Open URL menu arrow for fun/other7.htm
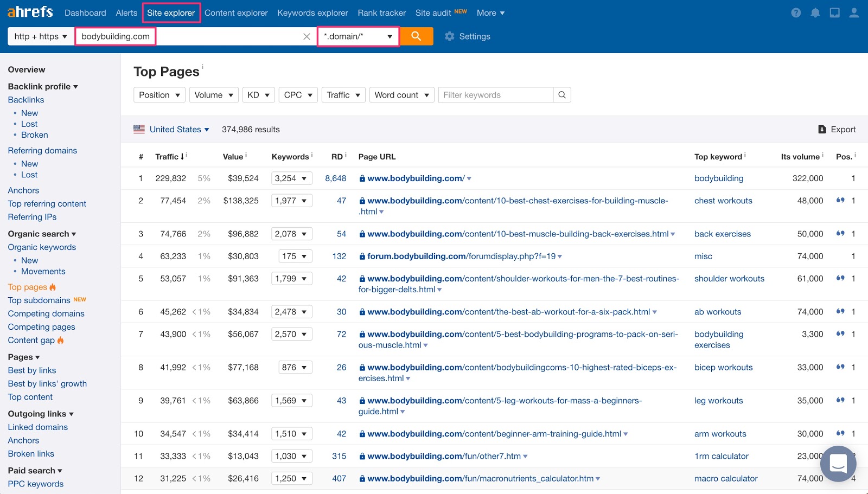The image size is (868, 494). (x=525, y=457)
